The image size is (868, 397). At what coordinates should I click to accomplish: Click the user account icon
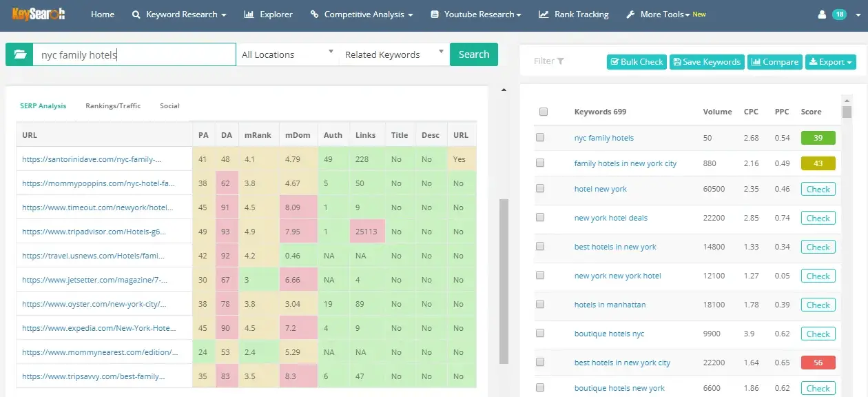click(821, 14)
